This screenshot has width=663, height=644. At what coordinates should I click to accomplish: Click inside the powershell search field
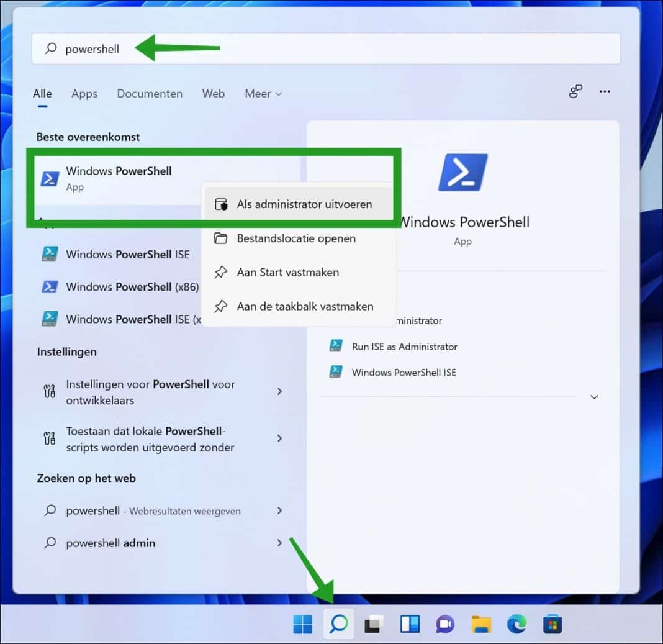point(186,48)
